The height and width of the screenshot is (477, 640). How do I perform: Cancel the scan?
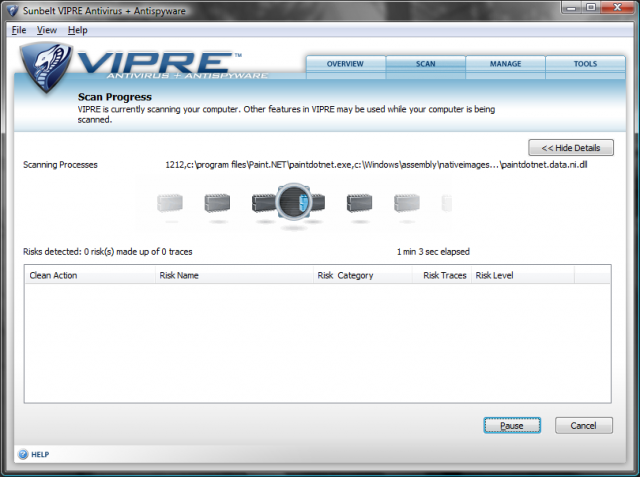(584, 426)
